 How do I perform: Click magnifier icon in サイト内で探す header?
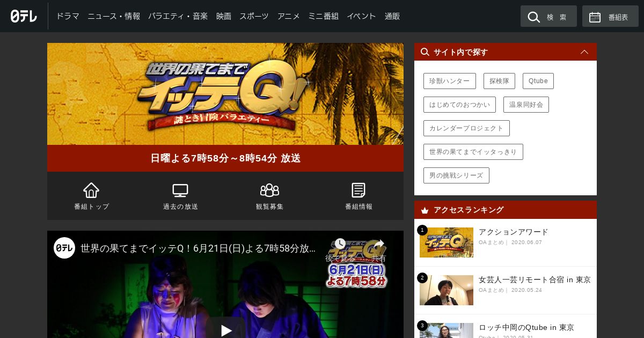click(x=425, y=52)
